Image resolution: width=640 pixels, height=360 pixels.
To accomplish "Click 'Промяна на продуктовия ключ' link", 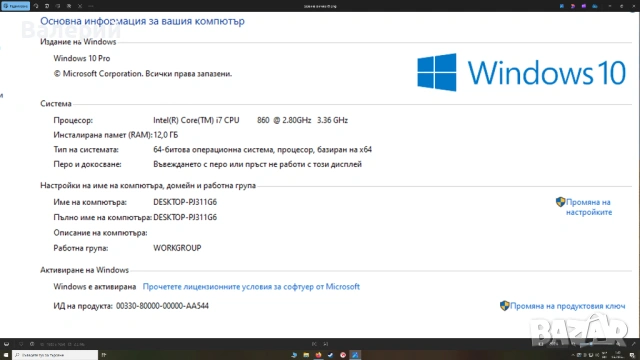I will pyautogui.click(x=567, y=306).
